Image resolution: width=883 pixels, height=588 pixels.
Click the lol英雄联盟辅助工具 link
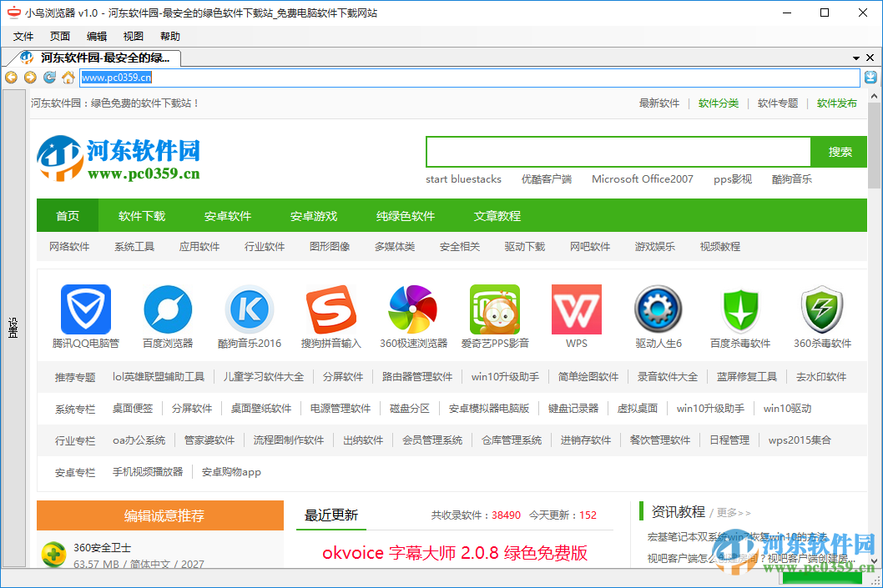tap(159, 376)
